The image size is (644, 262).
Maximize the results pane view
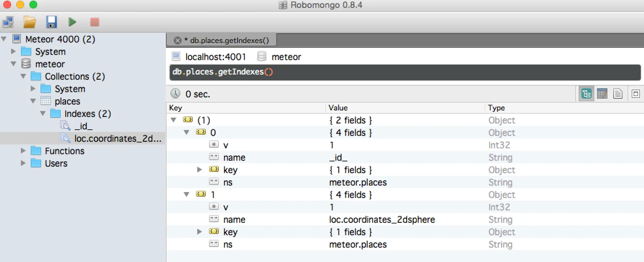click(636, 93)
